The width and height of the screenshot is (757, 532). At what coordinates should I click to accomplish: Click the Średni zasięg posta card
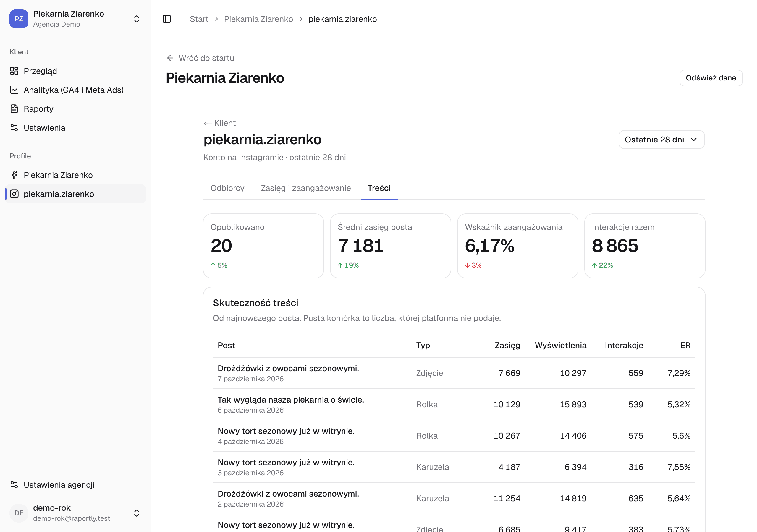pyautogui.click(x=390, y=246)
